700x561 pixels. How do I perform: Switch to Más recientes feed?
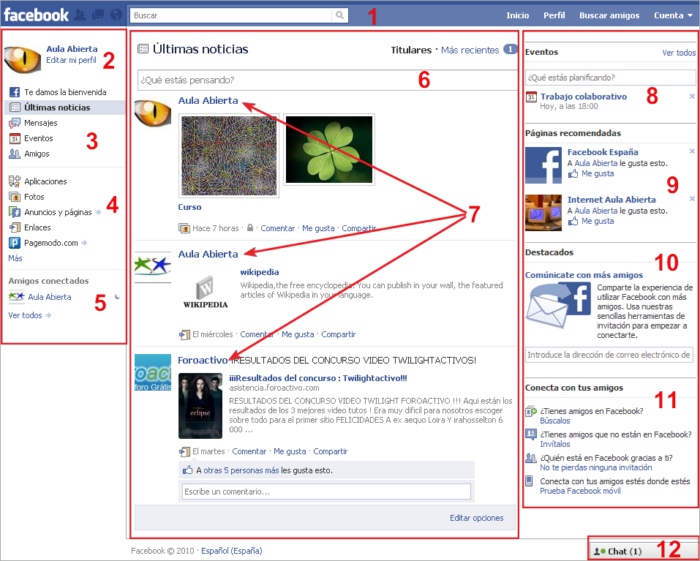[470, 50]
